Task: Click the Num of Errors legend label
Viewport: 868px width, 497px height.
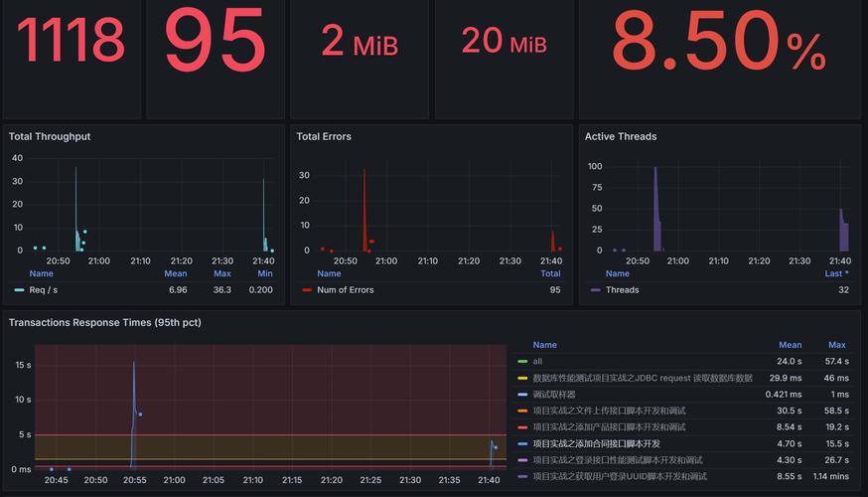Action: point(346,290)
